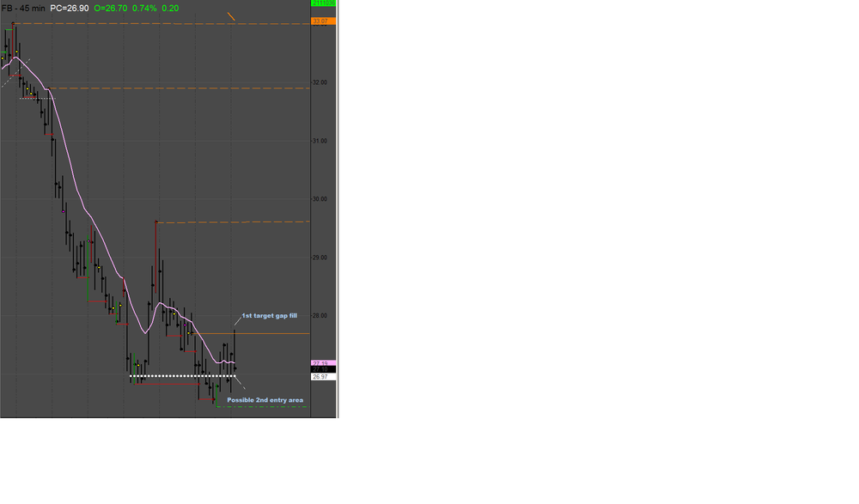
Task: Click the white '26.97' price tag
Action: coord(323,377)
